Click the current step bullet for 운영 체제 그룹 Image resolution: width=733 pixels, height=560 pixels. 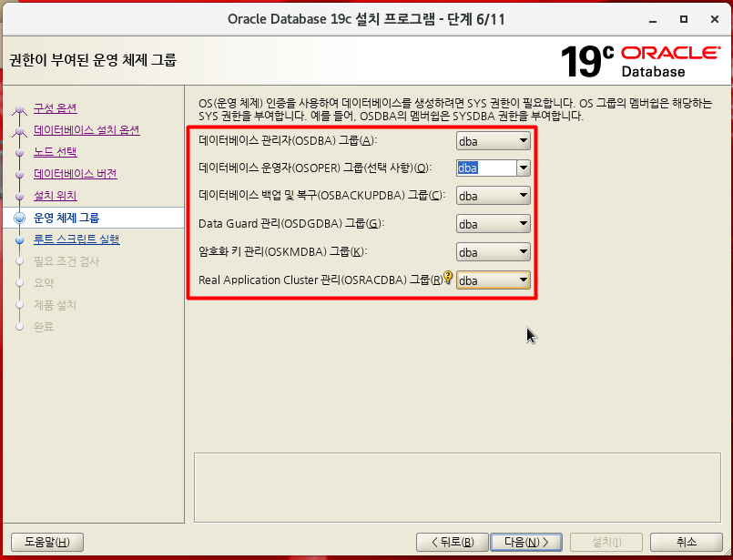click(x=19, y=218)
